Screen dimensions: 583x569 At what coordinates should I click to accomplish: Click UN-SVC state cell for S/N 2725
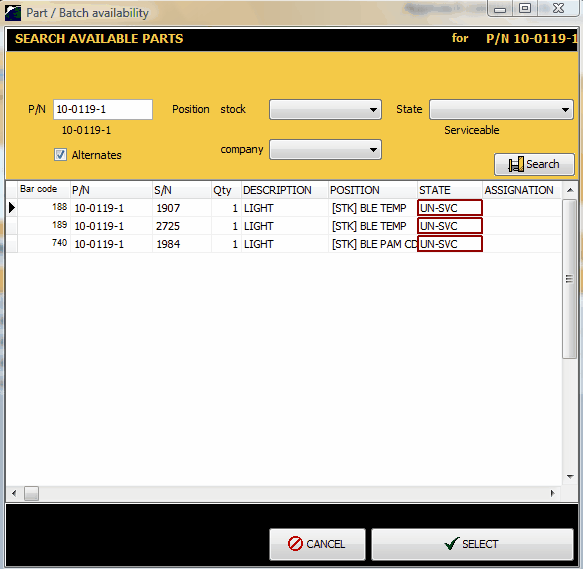tap(450, 225)
